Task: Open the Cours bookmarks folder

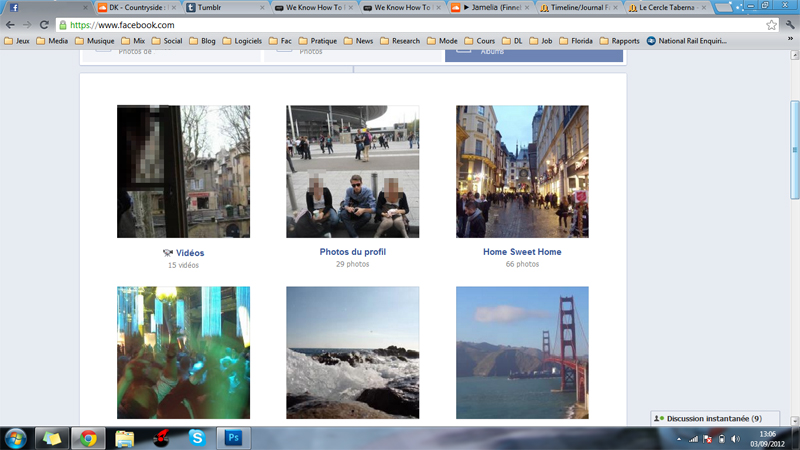Action: click(480, 41)
